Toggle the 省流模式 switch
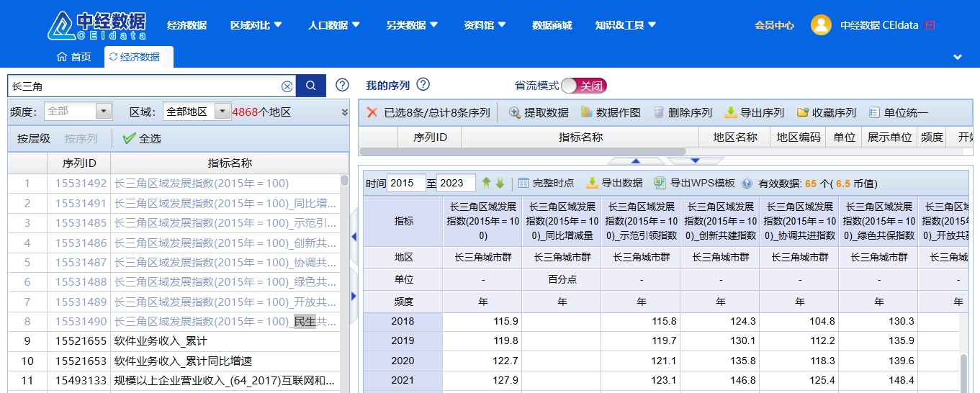980x393 pixels. [583, 86]
